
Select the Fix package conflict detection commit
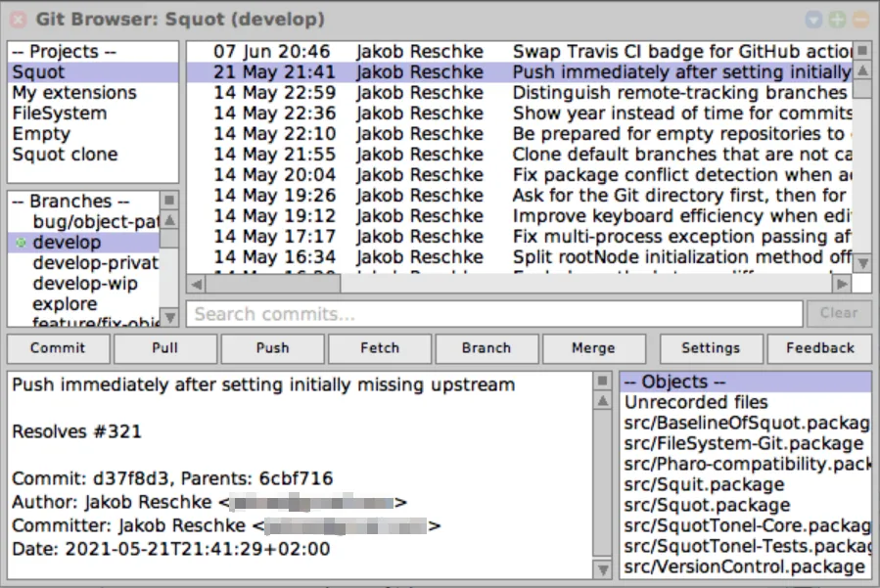pos(520,175)
